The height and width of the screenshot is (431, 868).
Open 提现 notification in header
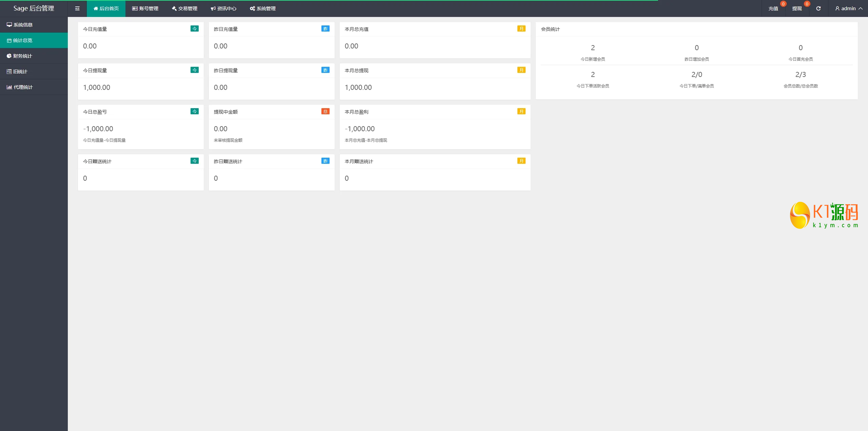(797, 8)
